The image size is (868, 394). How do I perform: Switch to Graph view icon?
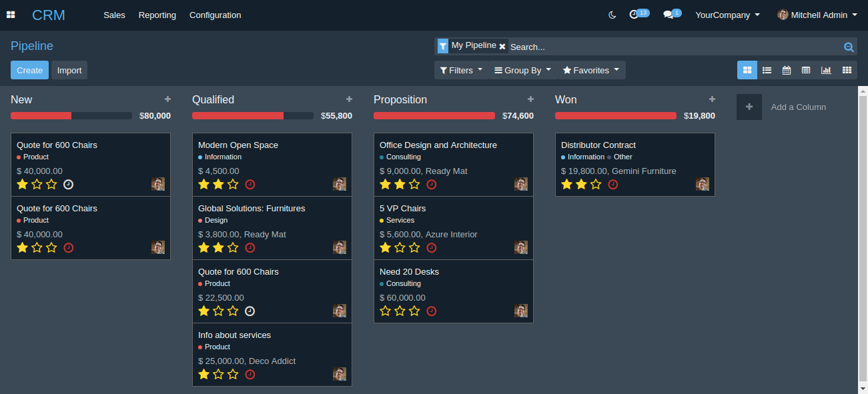(826, 70)
